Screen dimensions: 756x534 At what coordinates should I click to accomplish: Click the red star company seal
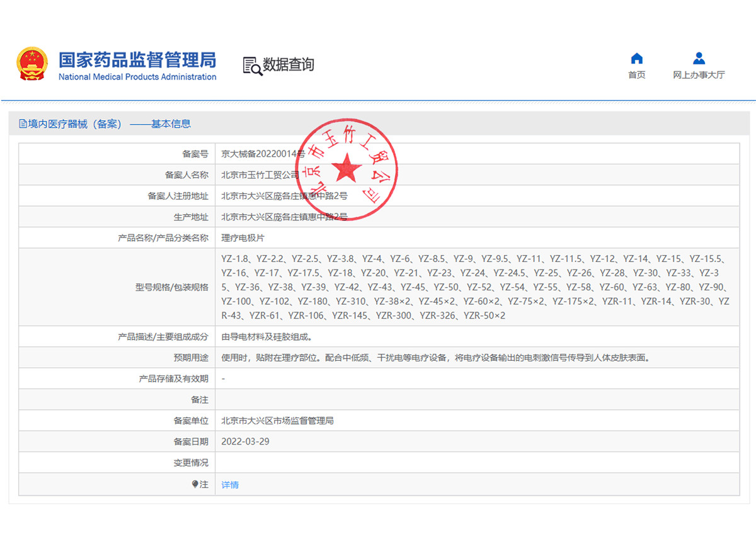click(347, 169)
